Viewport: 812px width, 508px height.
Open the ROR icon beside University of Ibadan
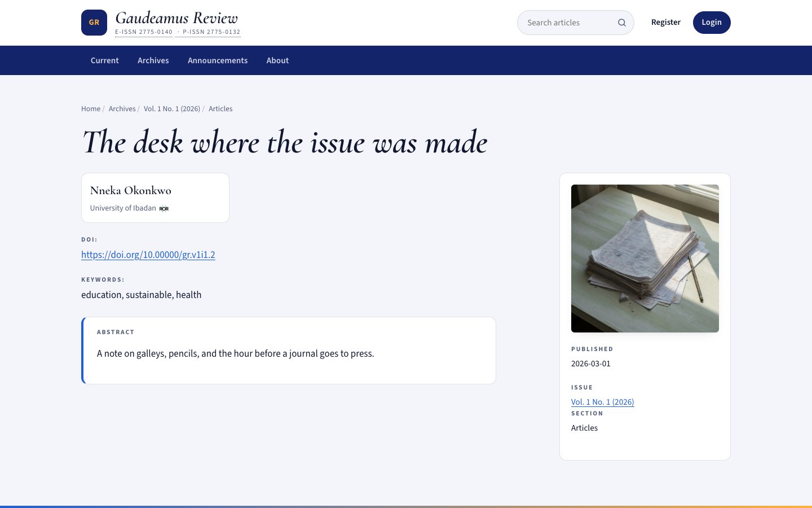tap(164, 209)
